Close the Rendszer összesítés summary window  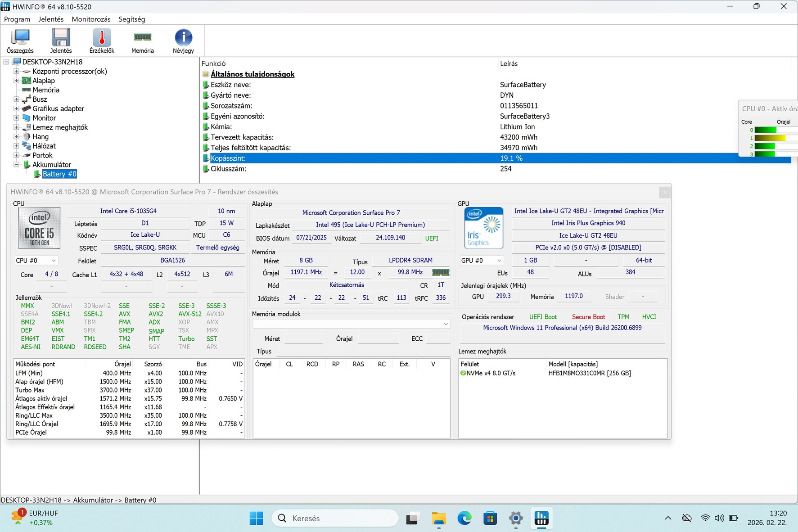point(665,193)
